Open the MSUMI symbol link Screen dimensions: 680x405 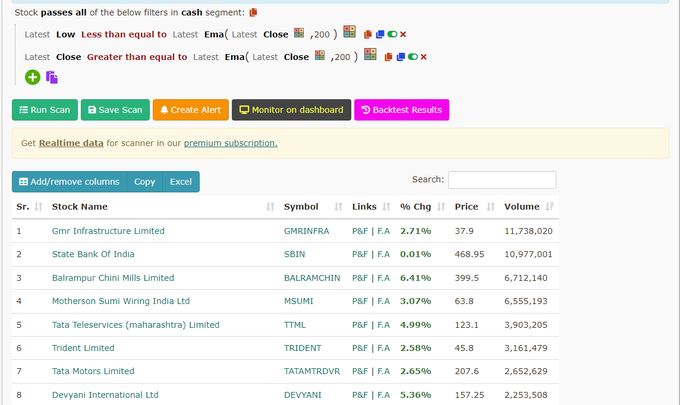298,301
